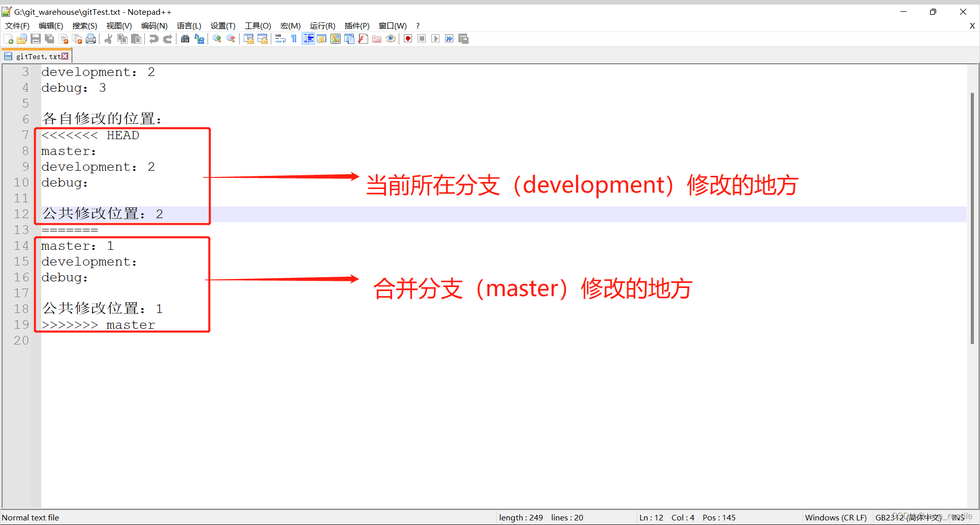Open the Document List panel icon
Screen dimensions: 980x525
click(349, 39)
